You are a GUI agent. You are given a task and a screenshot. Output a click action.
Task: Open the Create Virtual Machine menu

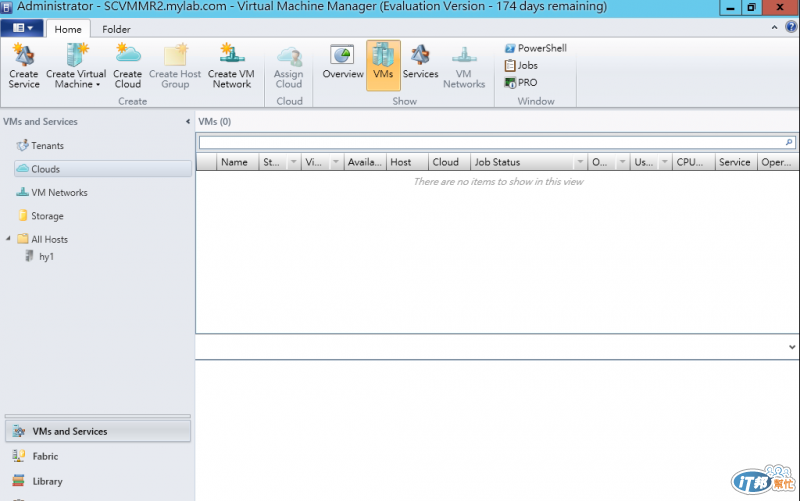[76, 66]
